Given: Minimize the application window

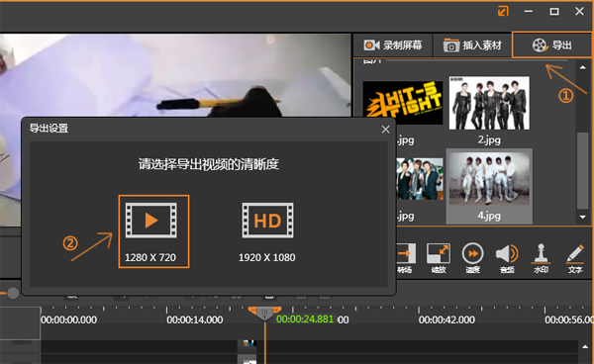Looking at the screenshot, I should (529, 11).
